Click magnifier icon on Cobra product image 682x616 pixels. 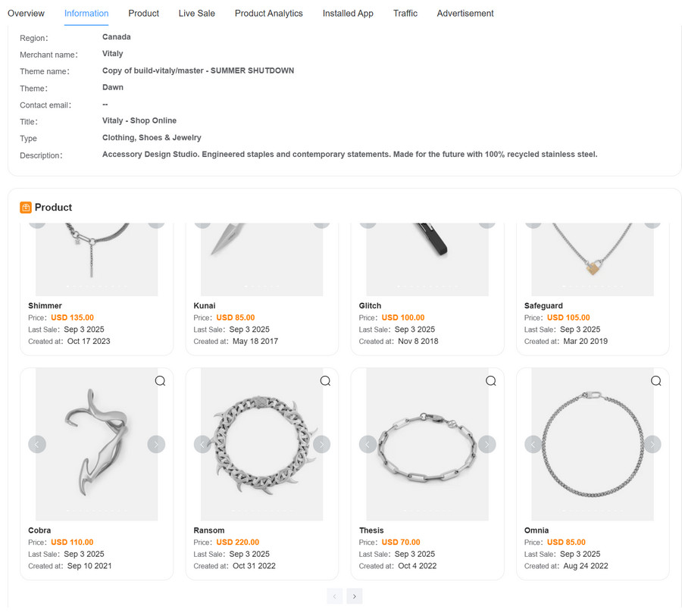pyautogui.click(x=160, y=381)
